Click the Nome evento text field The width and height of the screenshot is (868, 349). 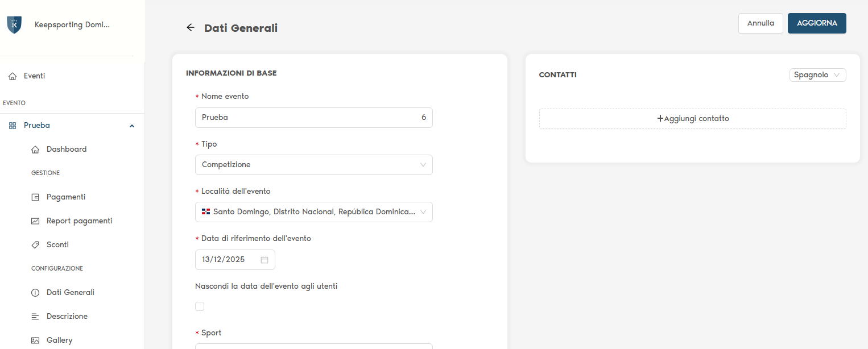[307, 118]
